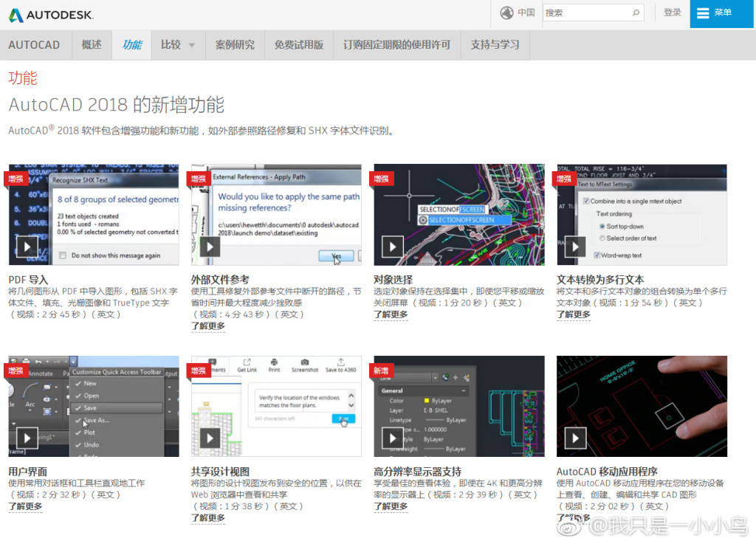Click the 对象选择 heading
This screenshot has height=544, width=756.
(393, 280)
